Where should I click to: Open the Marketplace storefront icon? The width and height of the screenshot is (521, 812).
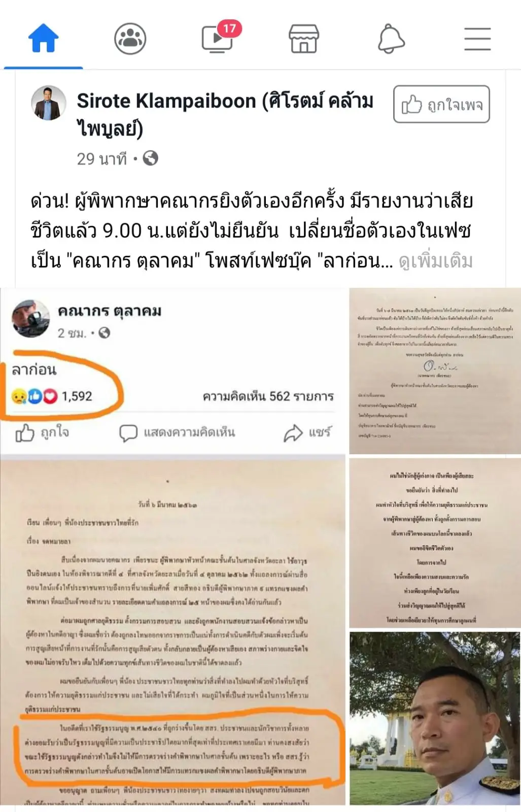[x=304, y=39]
